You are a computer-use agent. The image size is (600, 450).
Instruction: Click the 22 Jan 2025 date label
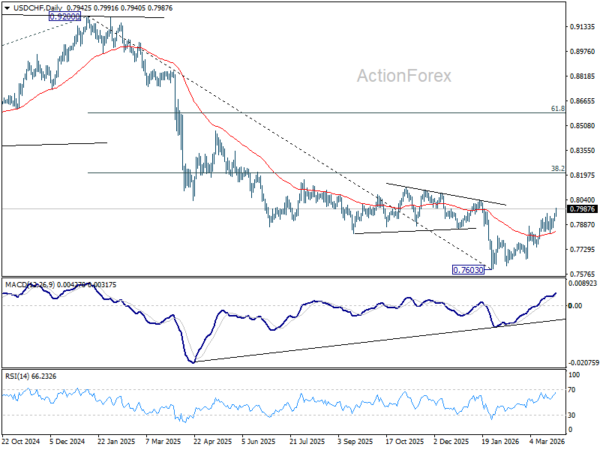(116, 442)
